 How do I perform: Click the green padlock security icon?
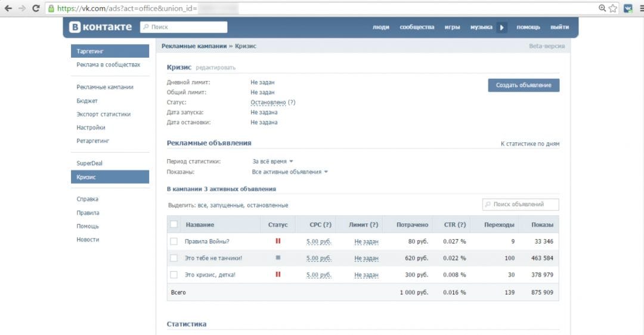[x=51, y=8]
